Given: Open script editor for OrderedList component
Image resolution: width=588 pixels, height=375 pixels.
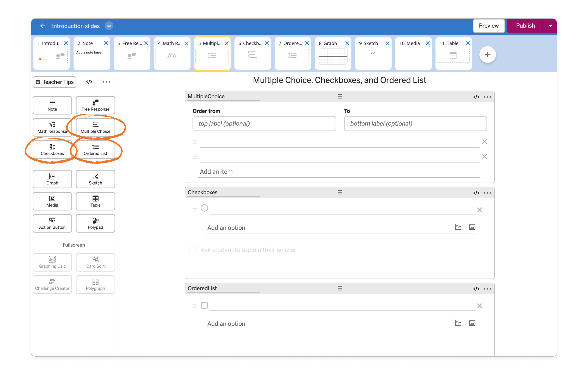Looking at the screenshot, I should [x=476, y=289].
